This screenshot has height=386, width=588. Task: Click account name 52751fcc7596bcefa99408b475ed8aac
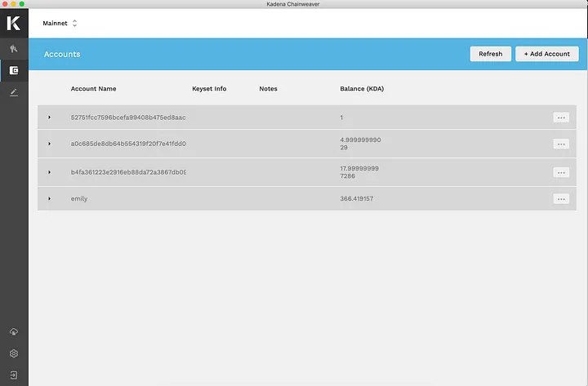pos(128,118)
